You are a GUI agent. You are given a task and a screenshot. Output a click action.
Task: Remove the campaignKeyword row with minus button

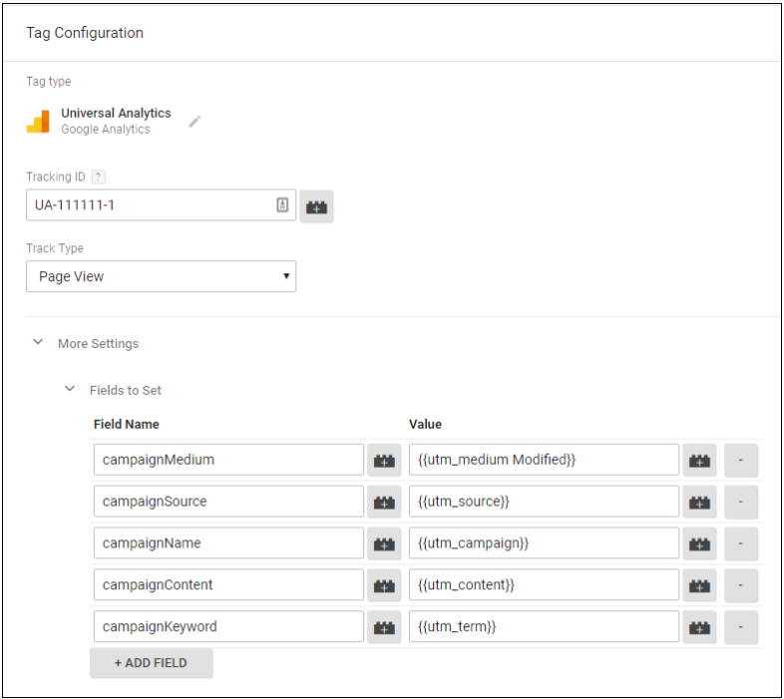pyautogui.click(x=740, y=627)
